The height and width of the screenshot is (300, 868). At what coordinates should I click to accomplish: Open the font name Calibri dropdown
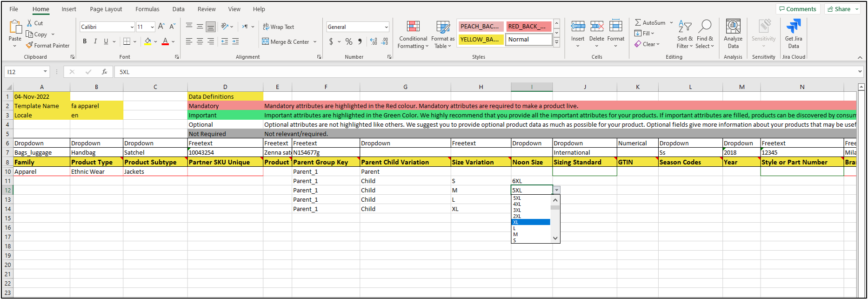point(132,27)
